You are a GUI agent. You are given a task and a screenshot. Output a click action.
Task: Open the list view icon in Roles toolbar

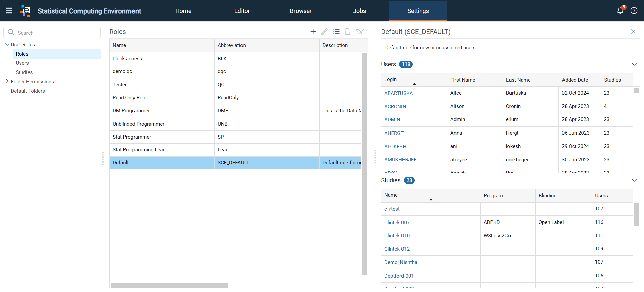point(336,31)
